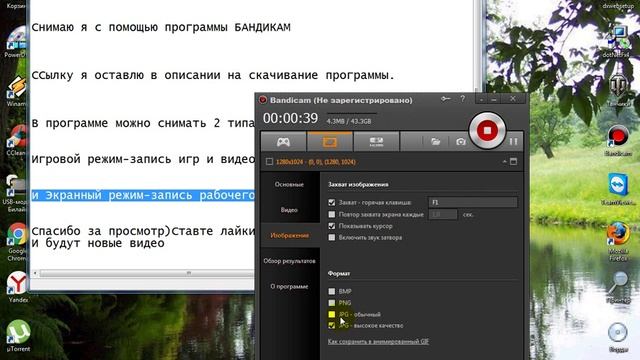Screen dimensions: 640x360
Task: Switch to game recording mode (gamepad icon)
Action: [x=283, y=142]
